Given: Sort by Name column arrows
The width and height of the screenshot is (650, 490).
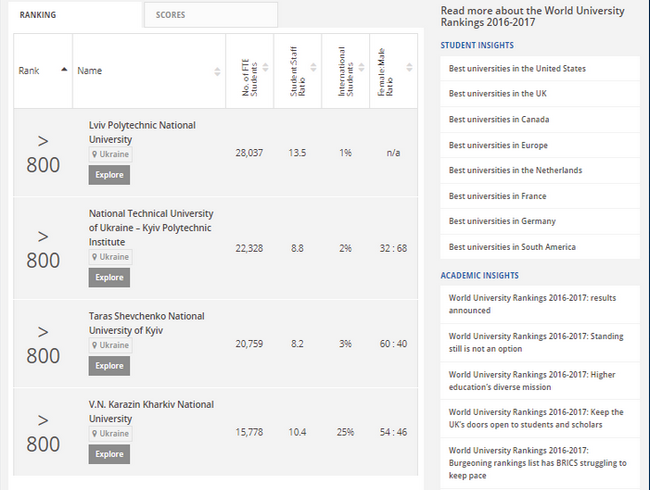Looking at the screenshot, I should point(218,71).
